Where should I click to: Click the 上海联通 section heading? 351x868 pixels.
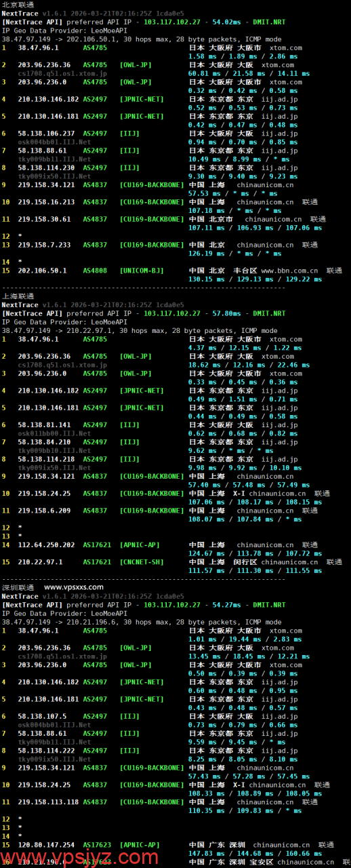[x=18, y=296]
